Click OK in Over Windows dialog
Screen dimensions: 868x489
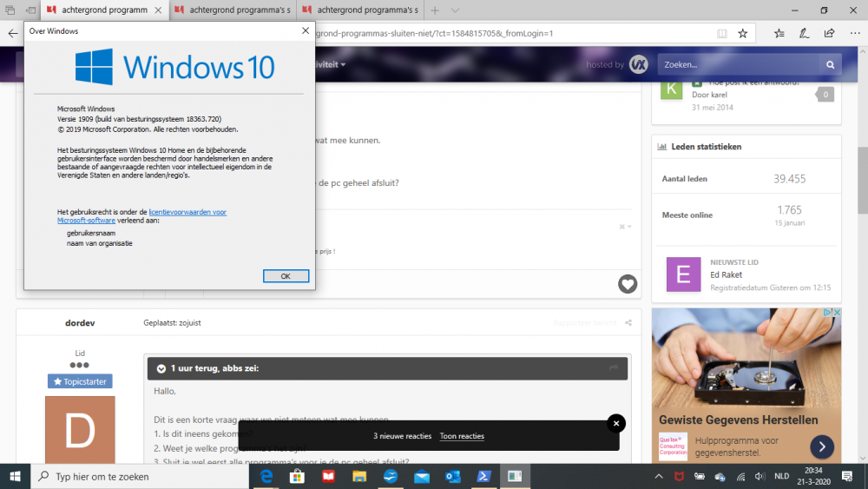pos(286,276)
